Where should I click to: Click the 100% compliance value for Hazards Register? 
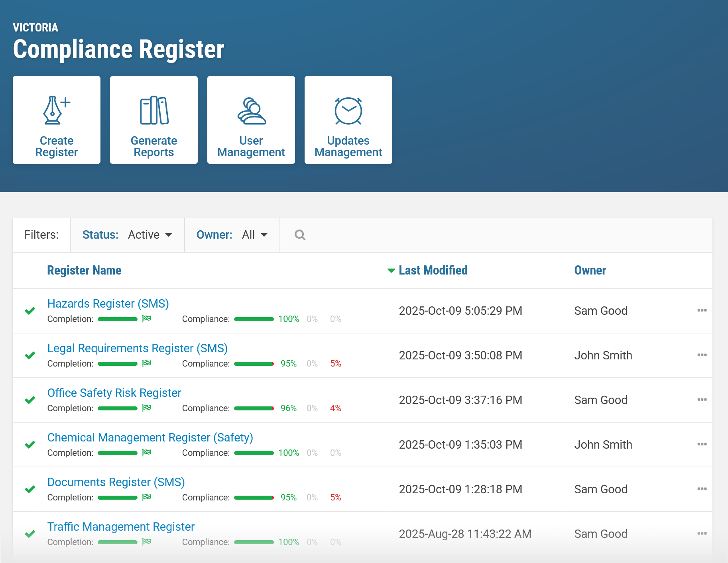click(289, 319)
